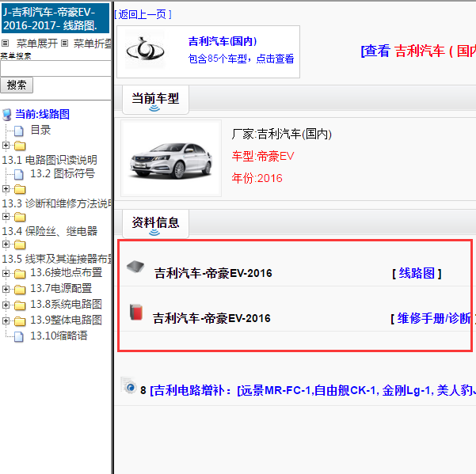This screenshot has width=476, height=474.
Task: Click the computer icon beside 当前:线路图
Action: click(x=7, y=115)
